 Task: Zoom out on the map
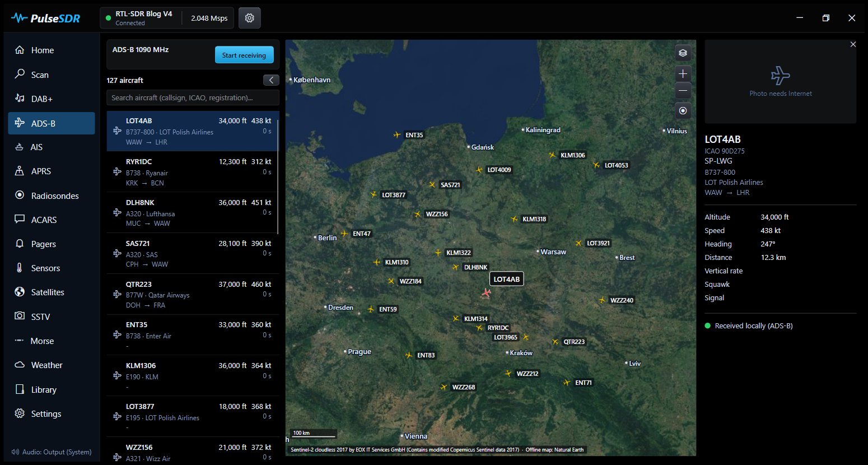coord(683,90)
